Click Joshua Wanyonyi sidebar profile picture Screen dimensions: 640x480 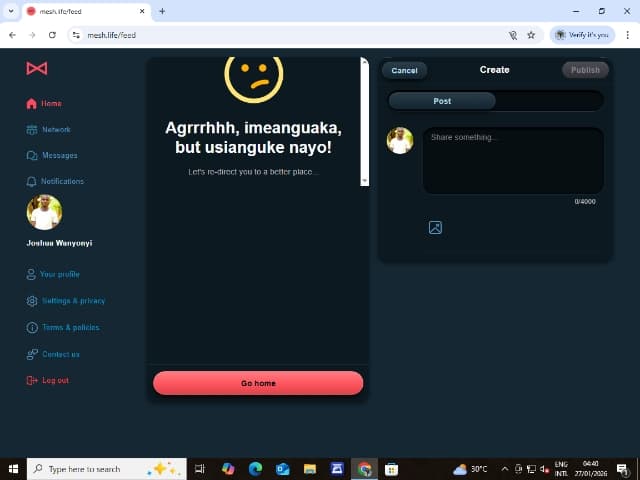[x=44, y=212]
